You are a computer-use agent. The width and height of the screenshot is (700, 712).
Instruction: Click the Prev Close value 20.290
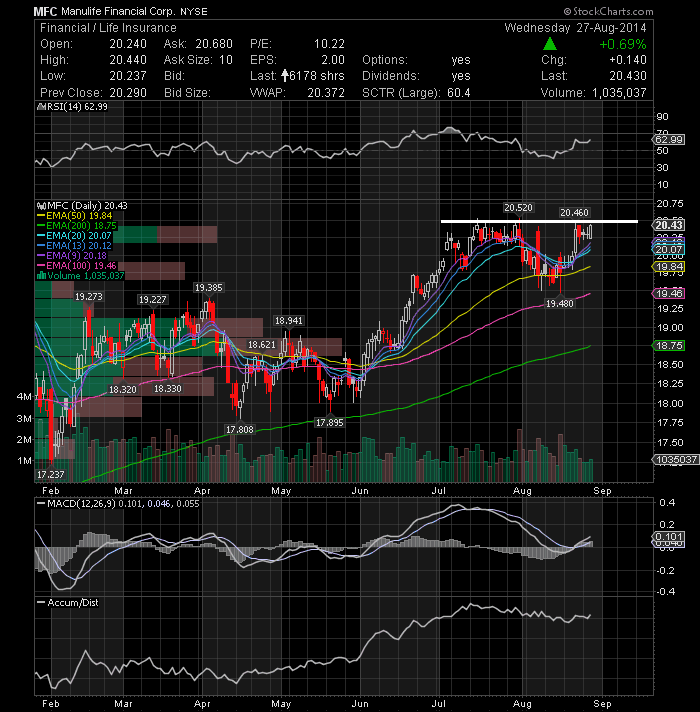coord(128,93)
